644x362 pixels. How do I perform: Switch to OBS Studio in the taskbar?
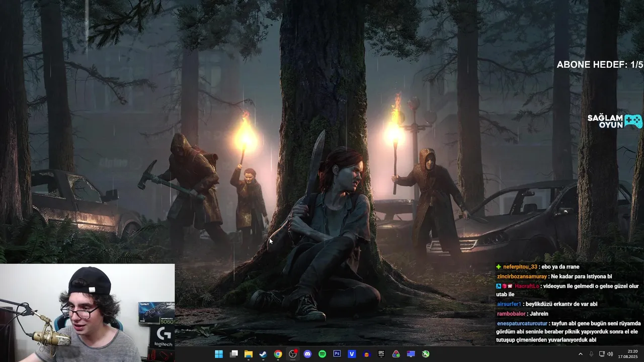pyautogui.click(x=293, y=354)
